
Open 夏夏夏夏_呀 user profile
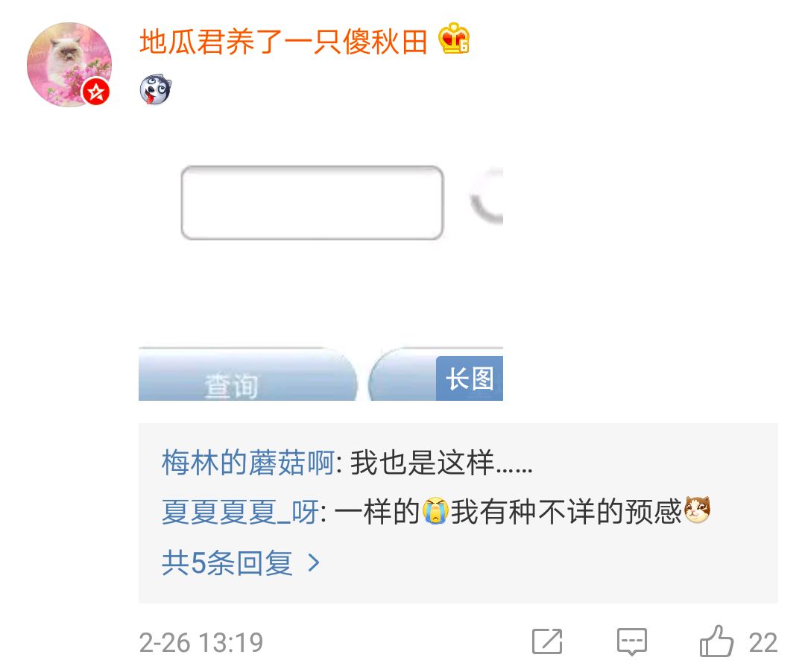[240, 511]
